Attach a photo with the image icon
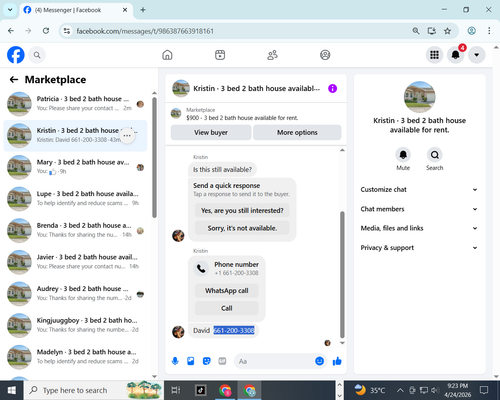This screenshot has height=400, width=500. pyautogui.click(x=191, y=361)
